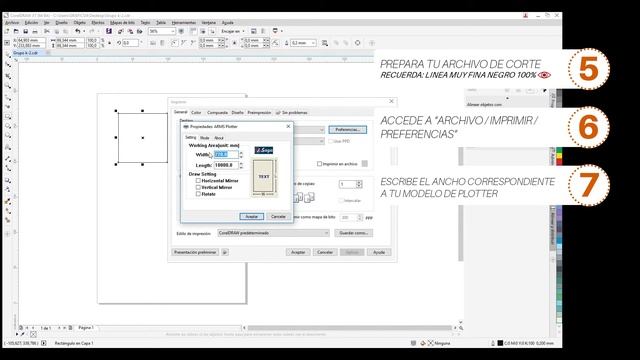The height and width of the screenshot is (360, 640).
Task: Open the Herramientas menu
Action: tap(184, 23)
